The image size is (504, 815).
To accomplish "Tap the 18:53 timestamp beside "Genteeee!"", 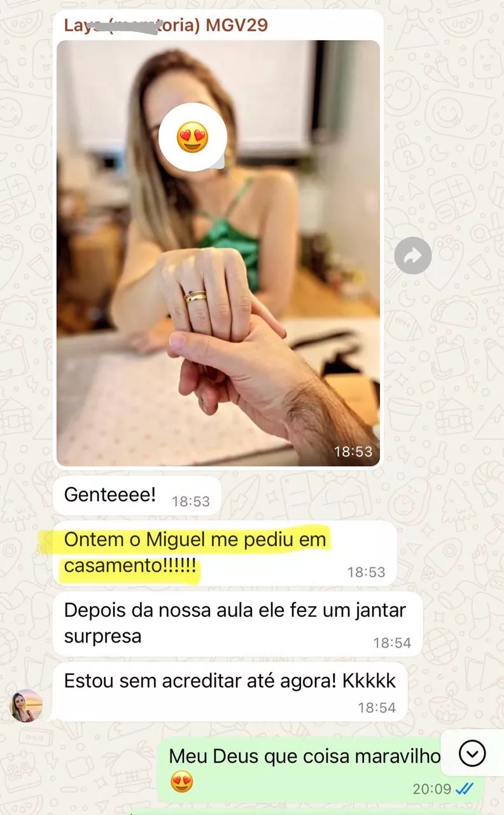I will tap(190, 502).
